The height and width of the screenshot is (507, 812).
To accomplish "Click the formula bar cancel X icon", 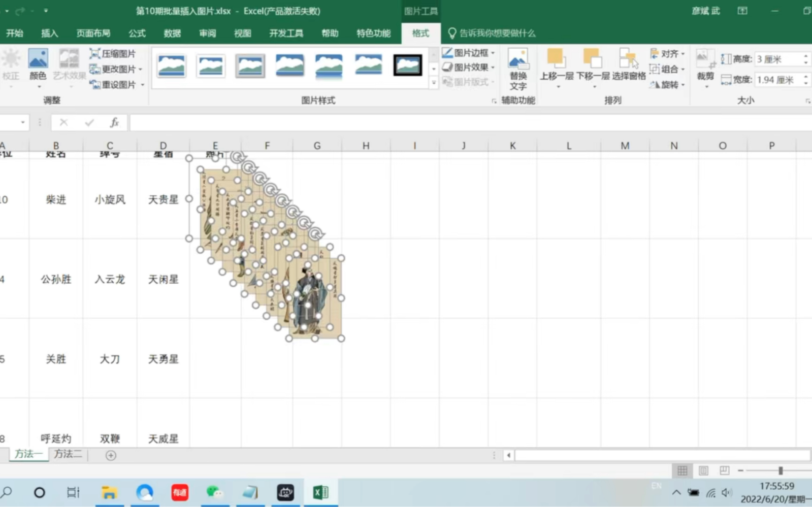I will coord(63,122).
